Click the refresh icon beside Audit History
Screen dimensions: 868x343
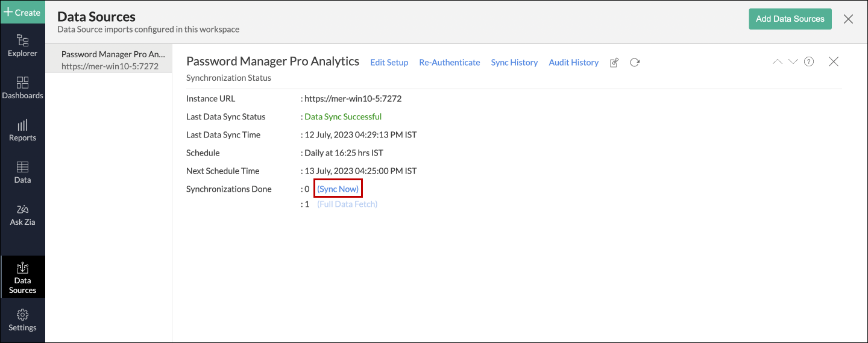coord(635,62)
